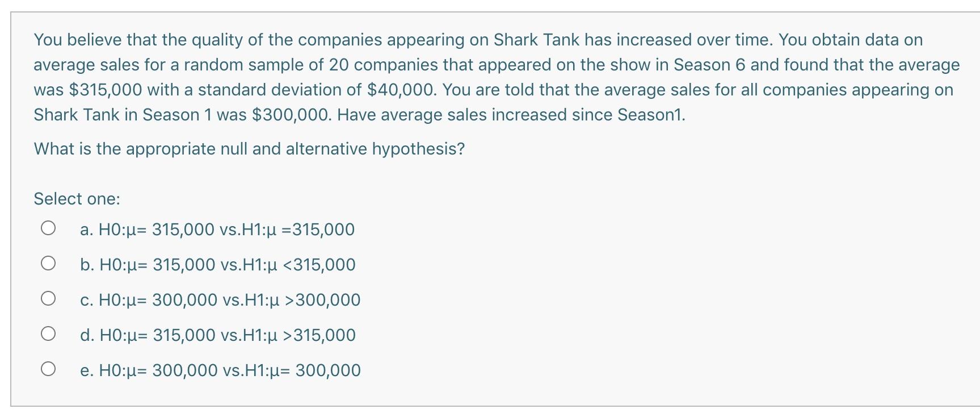Viewport: 980px width, 417px height.
Task: Click answer text H1:µ >315,000 in option d
Action: [299, 335]
